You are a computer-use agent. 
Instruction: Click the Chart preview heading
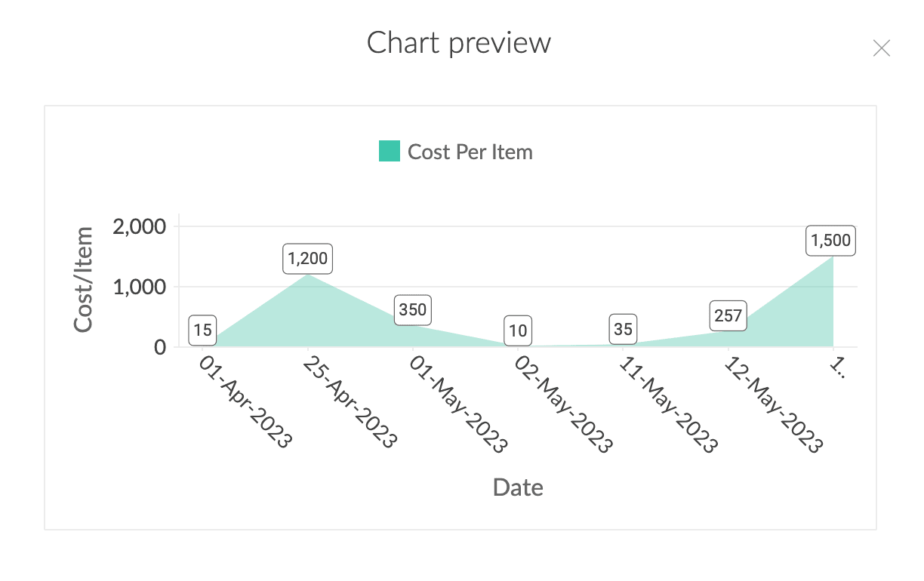[x=459, y=43]
